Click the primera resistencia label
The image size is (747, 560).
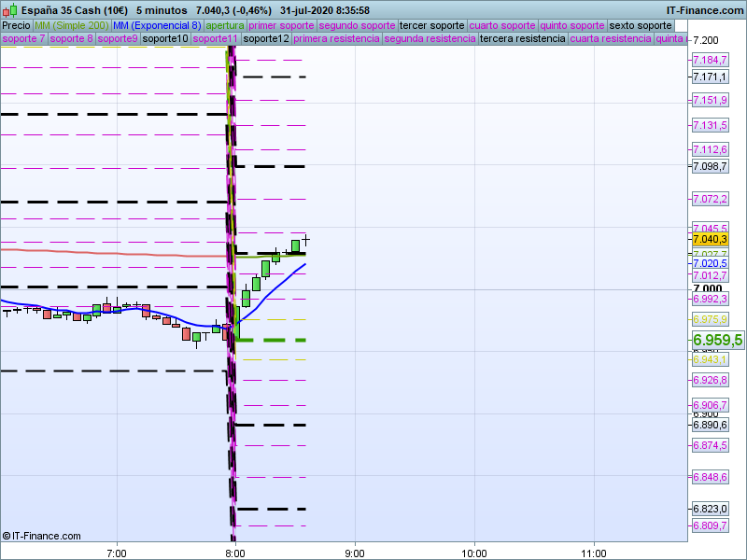336,38
